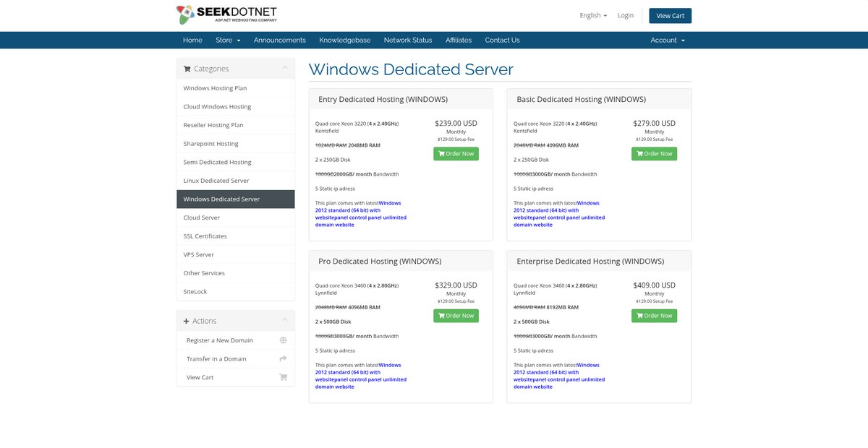Click the $279.00 USD price
The height and width of the screenshot is (448, 868).
coord(654,124)
